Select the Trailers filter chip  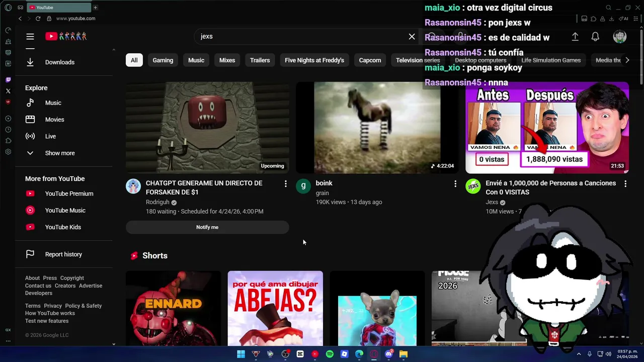[x=260, y=60]
